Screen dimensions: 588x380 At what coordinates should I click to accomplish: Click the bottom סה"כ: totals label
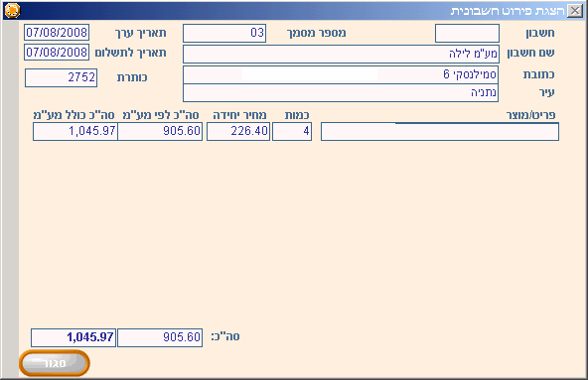225,336
